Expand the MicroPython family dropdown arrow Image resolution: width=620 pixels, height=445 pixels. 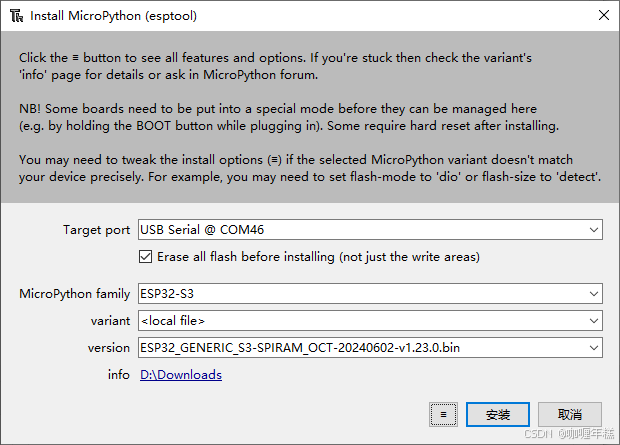click(x=594, y=294)
